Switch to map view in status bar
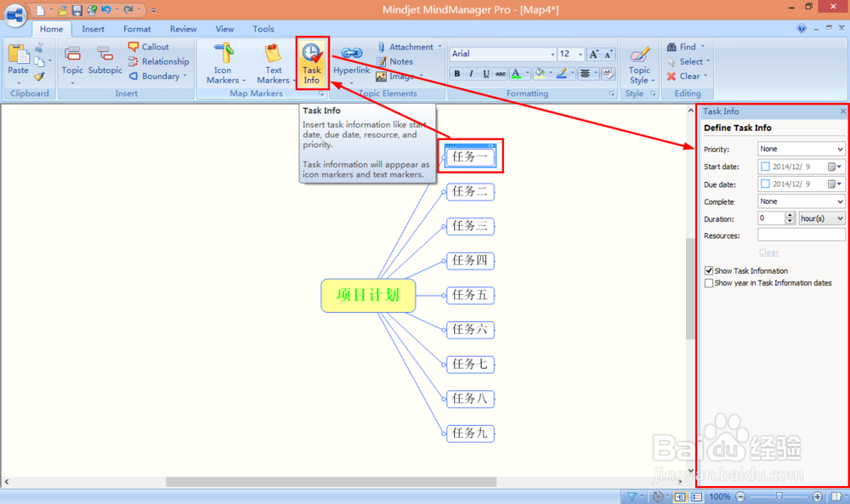 [x=680, y=496]
